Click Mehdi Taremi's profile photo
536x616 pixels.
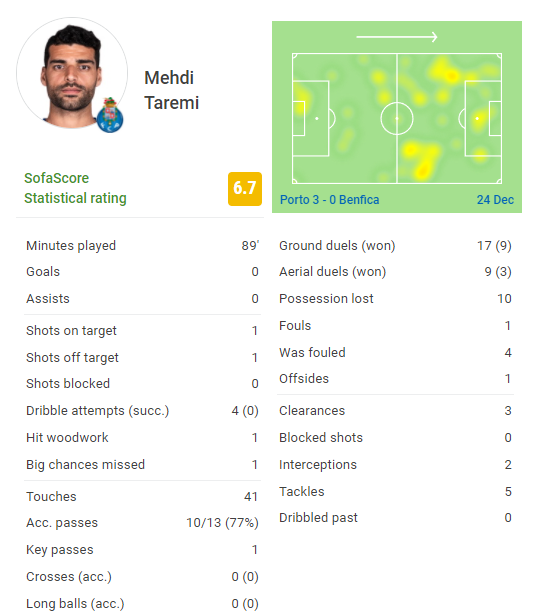[72, 73]
